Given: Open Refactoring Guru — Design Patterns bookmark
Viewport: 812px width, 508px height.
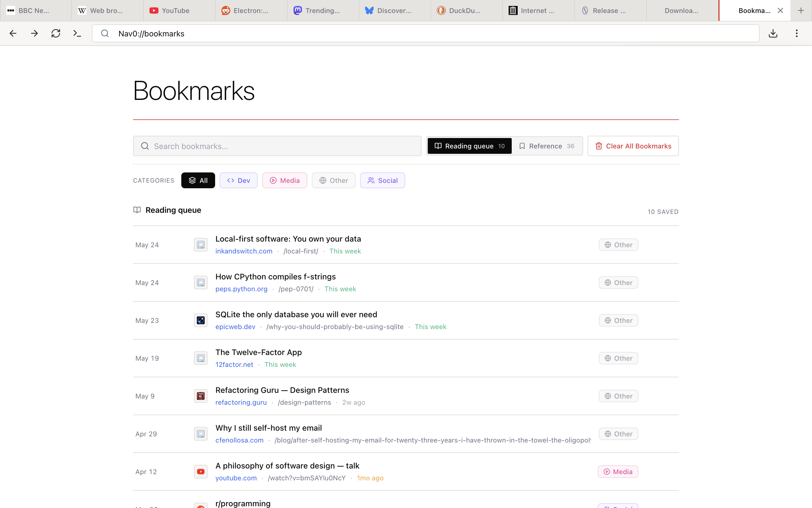Looking at the screenshot, I should (282, 390).
